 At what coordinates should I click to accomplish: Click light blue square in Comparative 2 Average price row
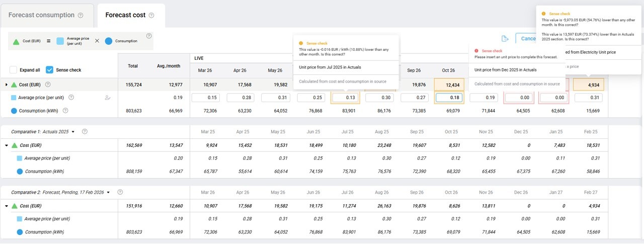pos(19,219)
